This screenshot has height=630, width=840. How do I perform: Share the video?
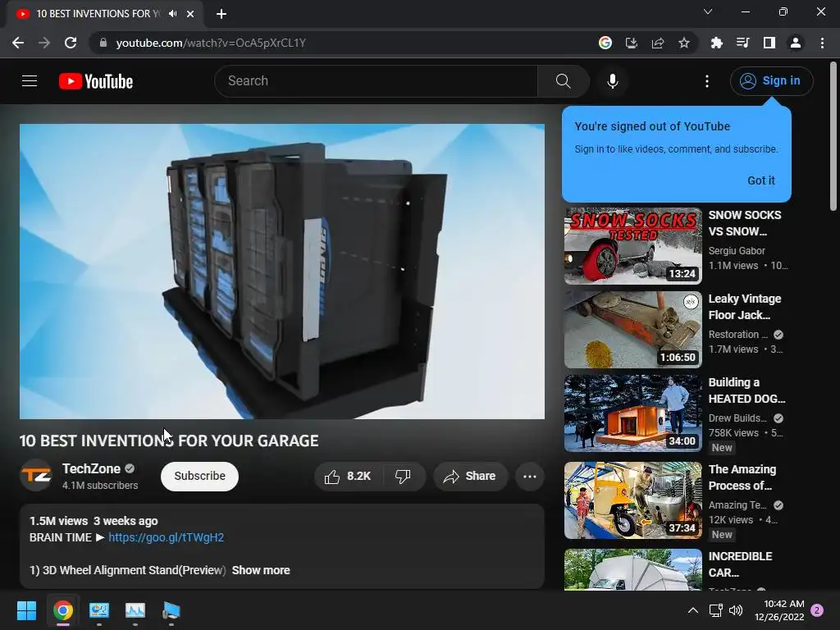[470, 477]
